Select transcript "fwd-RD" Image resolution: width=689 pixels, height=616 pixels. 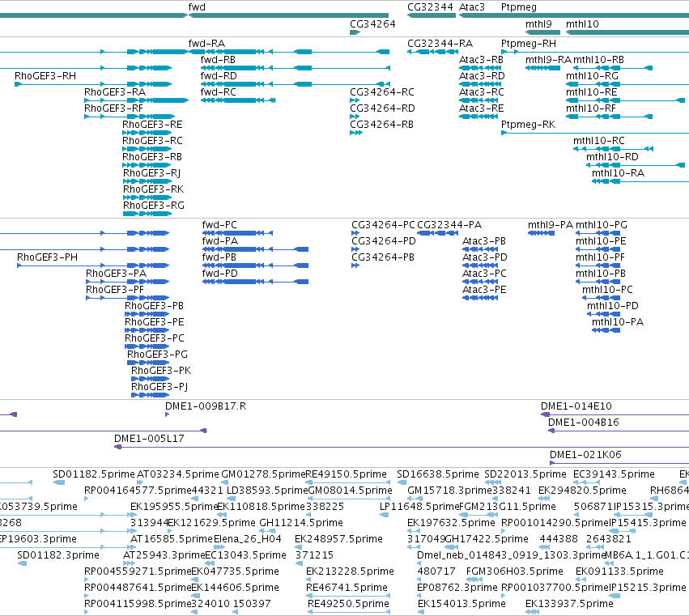coord(219,76)
